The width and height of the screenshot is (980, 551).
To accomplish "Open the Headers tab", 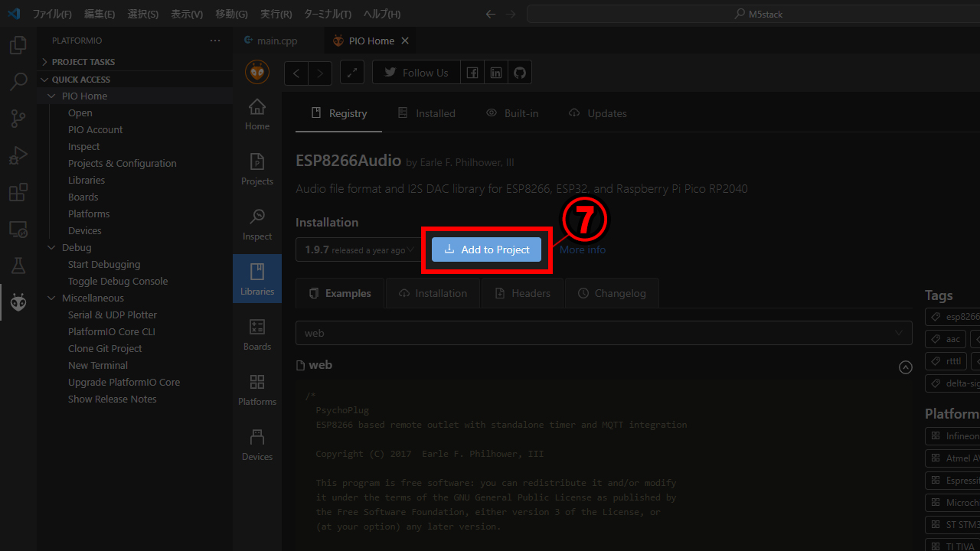I will click(522, 293).
